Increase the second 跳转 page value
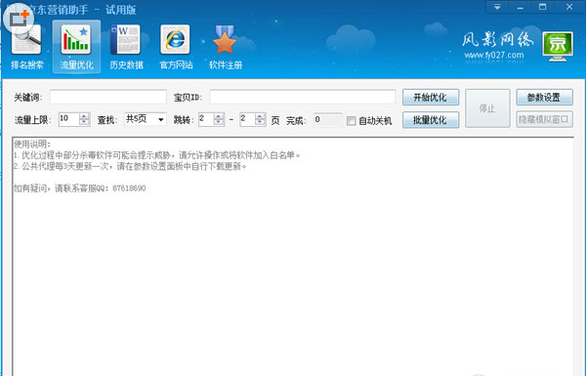The image size is (588, 376). 260,116
